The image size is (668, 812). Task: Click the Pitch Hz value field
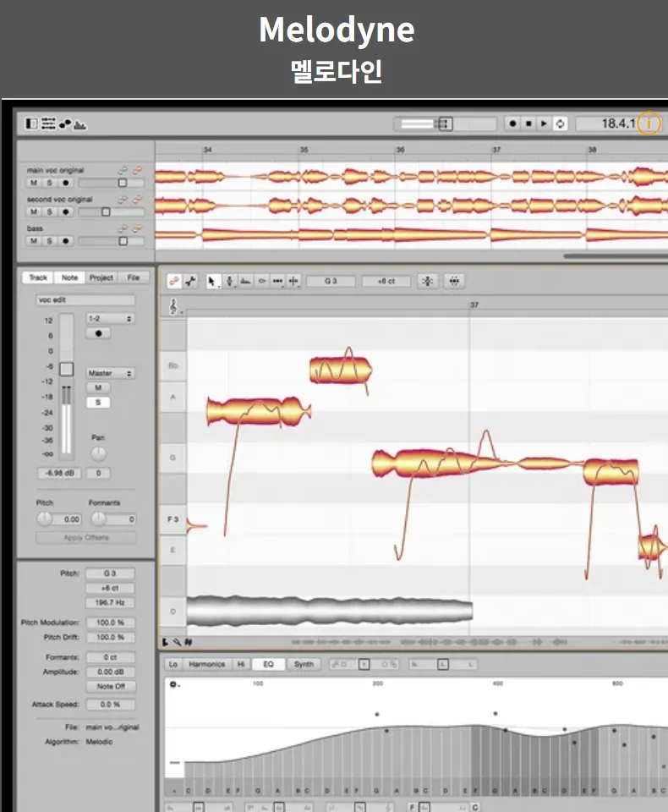click(x=110, y=602)
